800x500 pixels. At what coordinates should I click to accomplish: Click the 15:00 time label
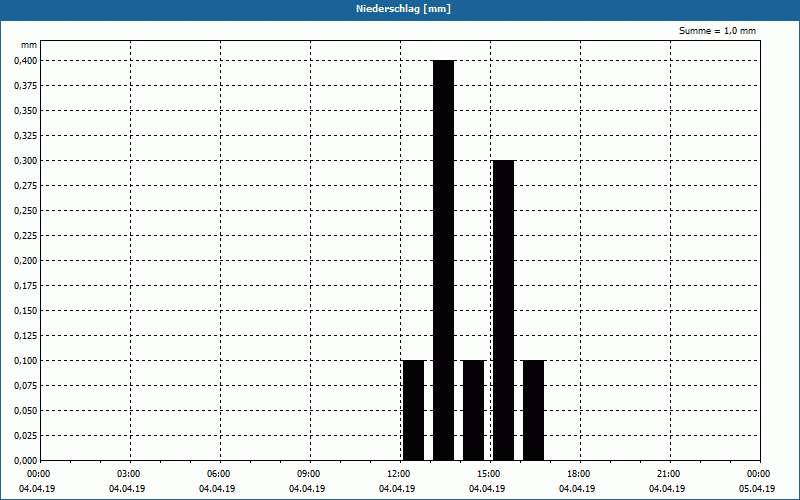488,474
